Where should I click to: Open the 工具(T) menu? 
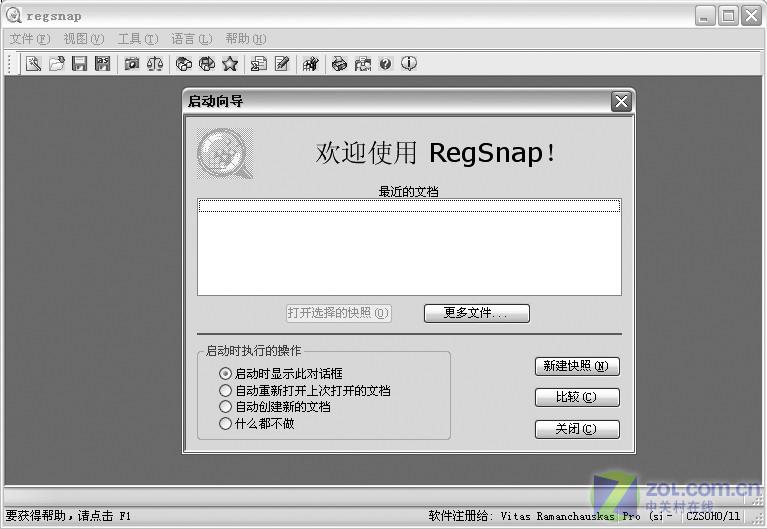tap(138, 39)
